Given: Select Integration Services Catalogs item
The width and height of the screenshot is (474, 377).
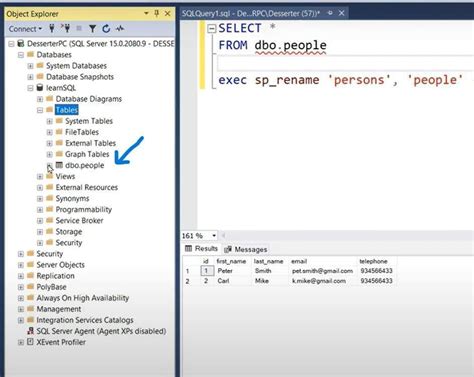Looking at the screenshot, I should tap(85, 320).
